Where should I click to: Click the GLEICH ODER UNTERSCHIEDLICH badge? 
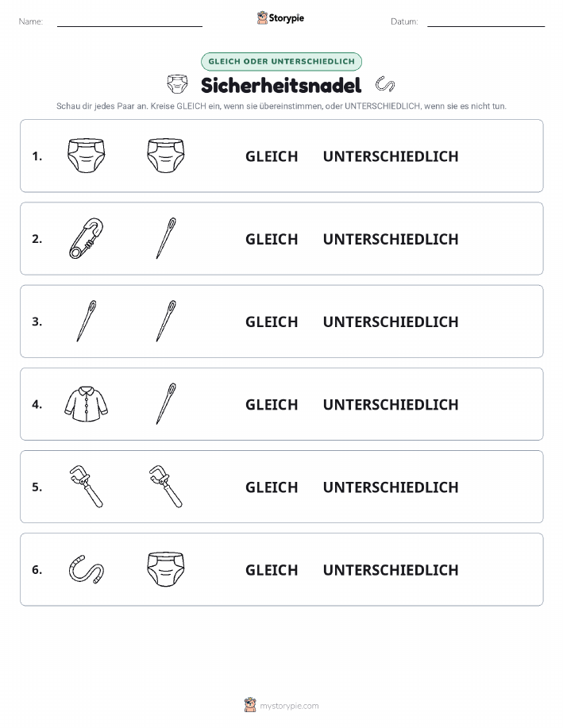[x=281, y=61]
